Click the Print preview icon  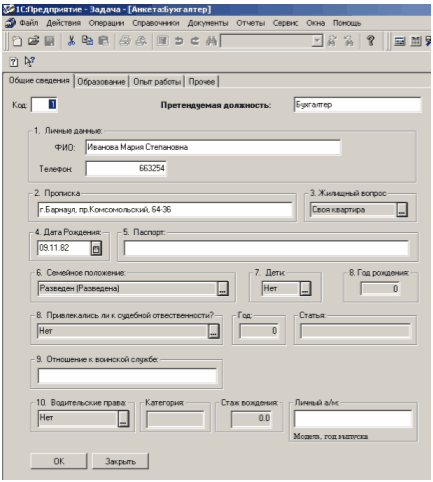(x=141, y=41)
